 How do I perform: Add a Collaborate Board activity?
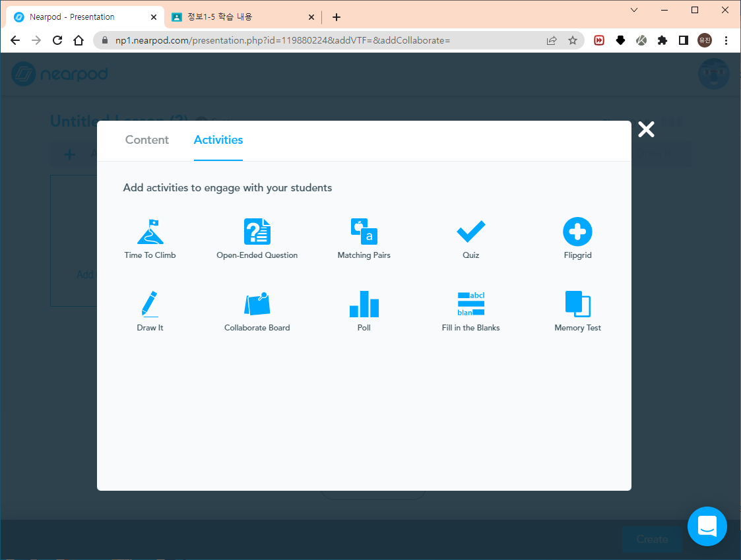click(x=257, y=311)
